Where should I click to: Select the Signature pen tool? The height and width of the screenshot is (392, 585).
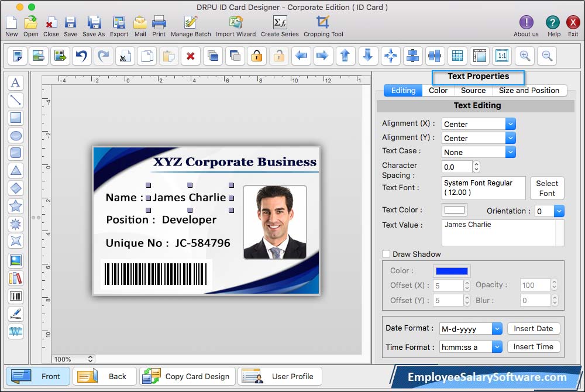coord(15,314)
